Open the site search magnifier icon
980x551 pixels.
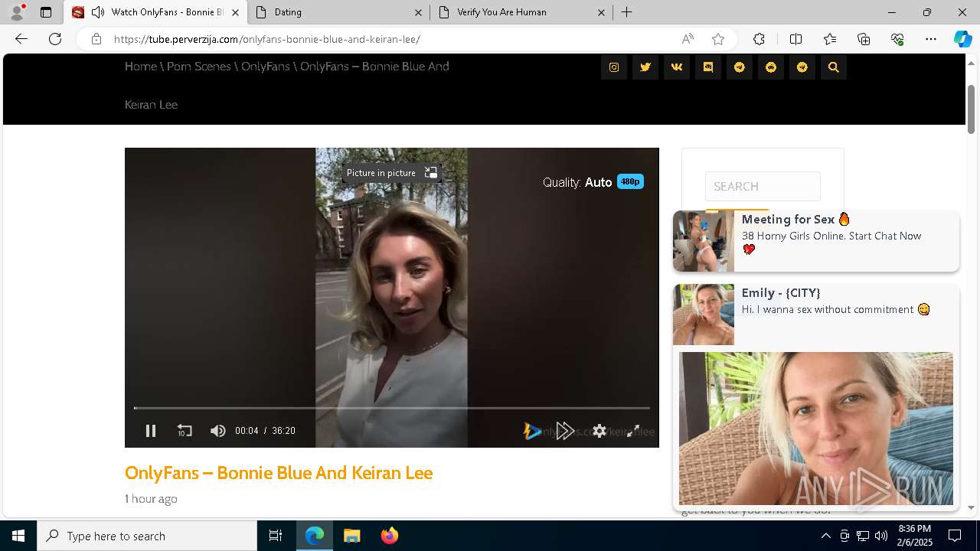tap(834, 67)
